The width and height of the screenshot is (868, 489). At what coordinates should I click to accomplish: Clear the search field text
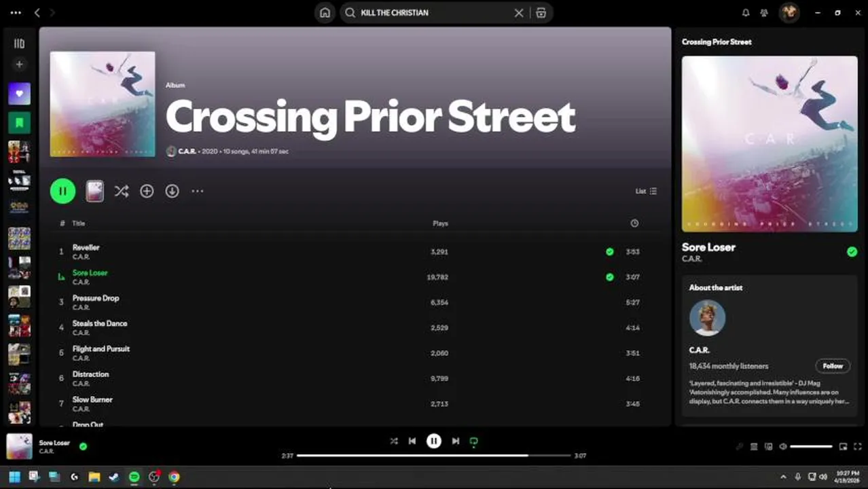[519, 12]
